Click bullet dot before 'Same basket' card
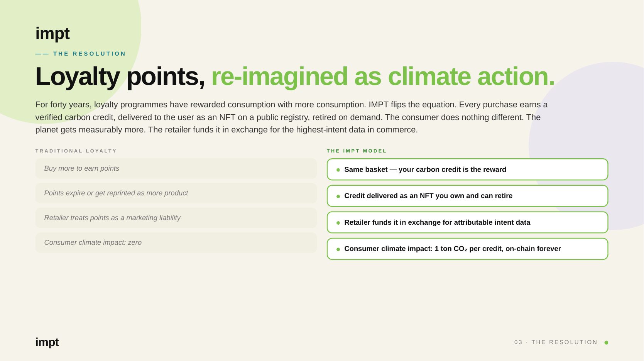Screen dimensions: 644x361 pos(338,170)
